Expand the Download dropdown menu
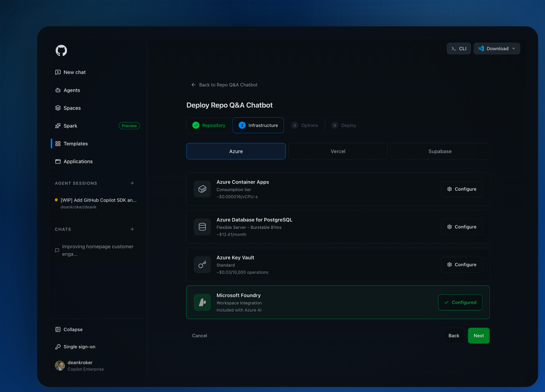 tap(497, 48)
